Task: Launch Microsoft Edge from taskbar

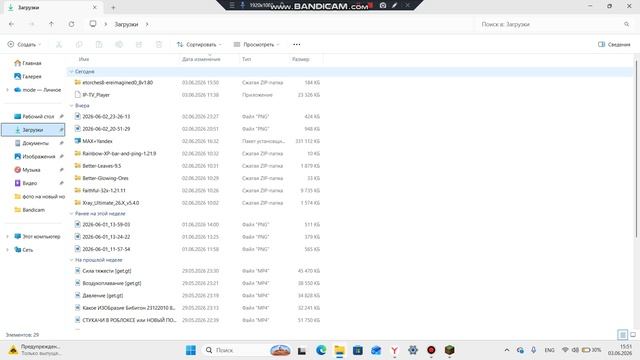Action: tap(321, 350)
